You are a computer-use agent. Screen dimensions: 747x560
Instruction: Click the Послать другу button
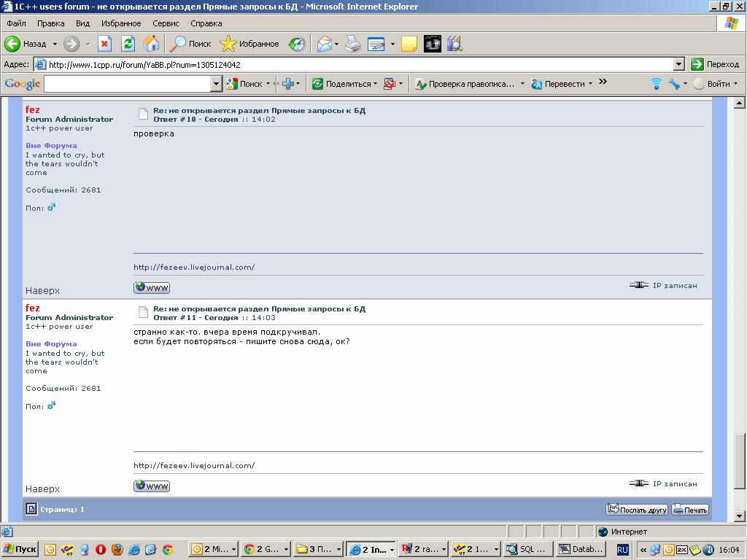(x=637, y=510)
